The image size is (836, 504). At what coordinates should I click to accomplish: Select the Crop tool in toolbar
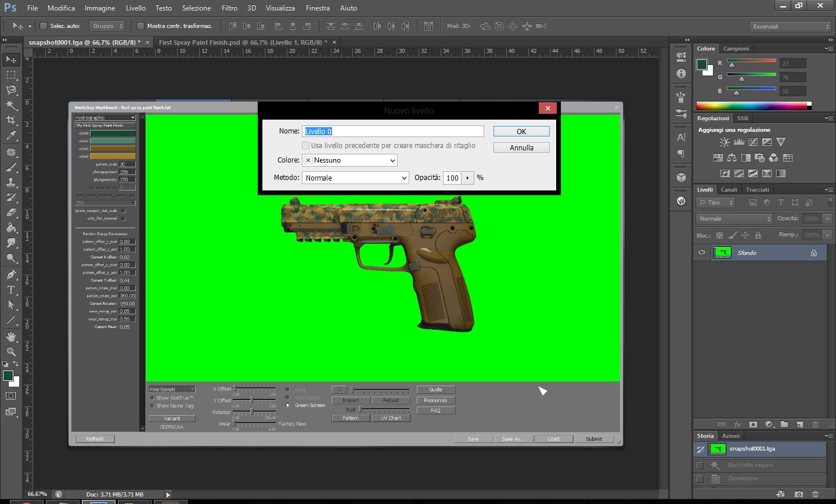pyautogui.click(x=11, y=120)
